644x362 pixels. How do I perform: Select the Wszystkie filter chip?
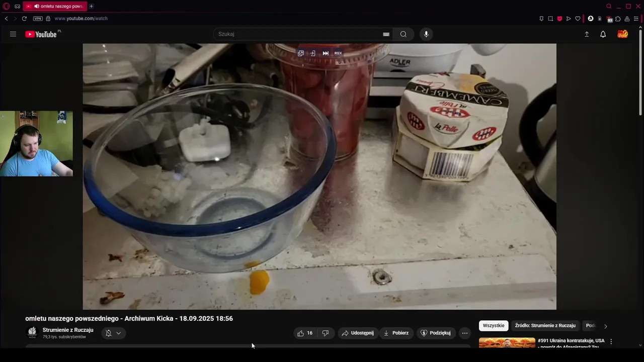click(494, 326)
